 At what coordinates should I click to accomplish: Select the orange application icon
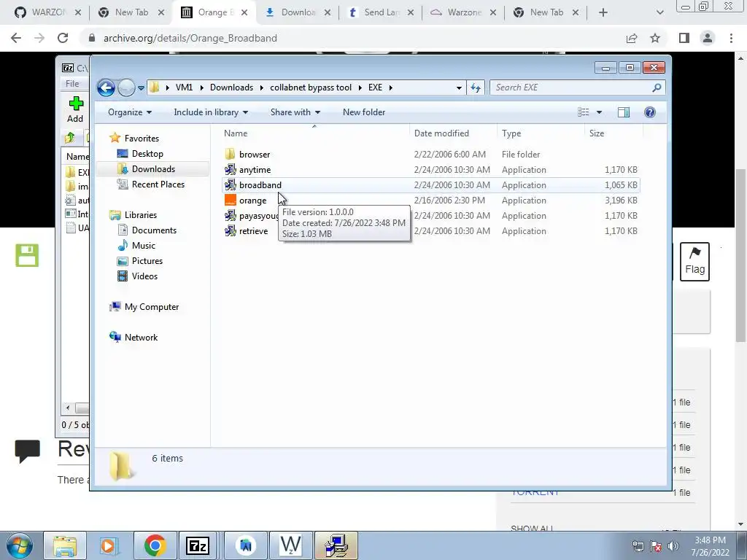(x=231, y=201)
